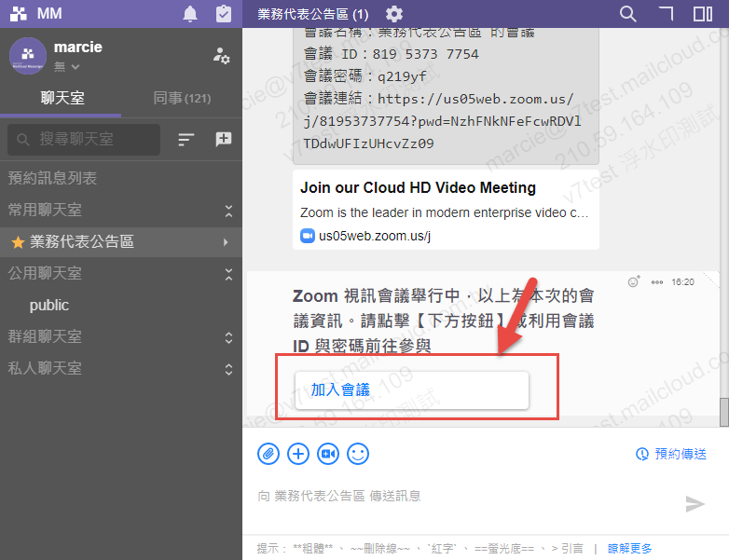
Task: Open message more options dots
Action: point(657,282)
